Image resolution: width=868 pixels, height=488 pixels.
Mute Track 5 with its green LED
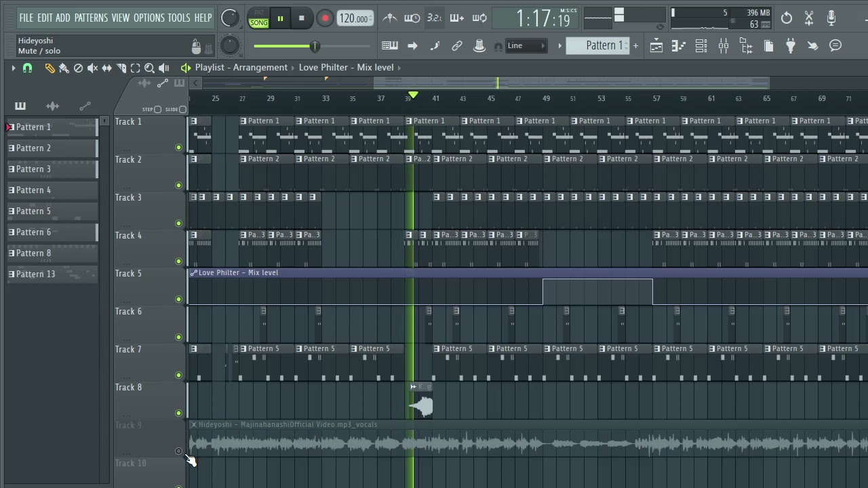179,299
